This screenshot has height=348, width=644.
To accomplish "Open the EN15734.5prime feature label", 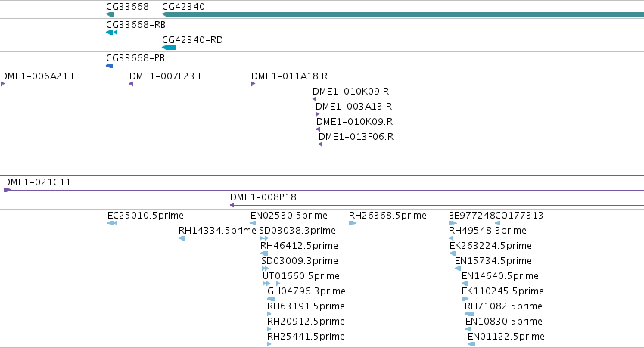I will 493,261.
